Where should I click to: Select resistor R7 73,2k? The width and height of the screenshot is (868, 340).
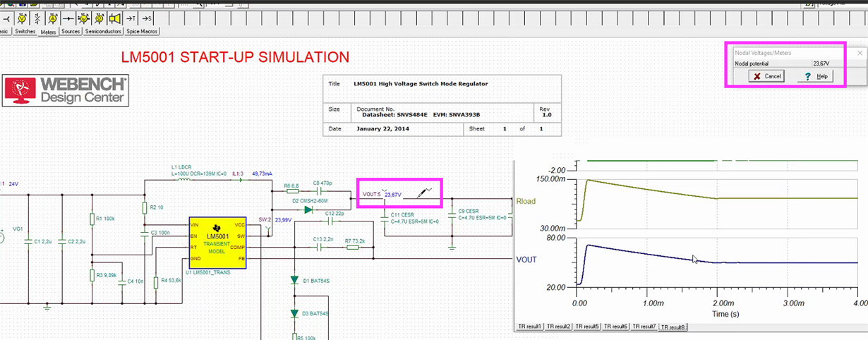pos(356,243)
